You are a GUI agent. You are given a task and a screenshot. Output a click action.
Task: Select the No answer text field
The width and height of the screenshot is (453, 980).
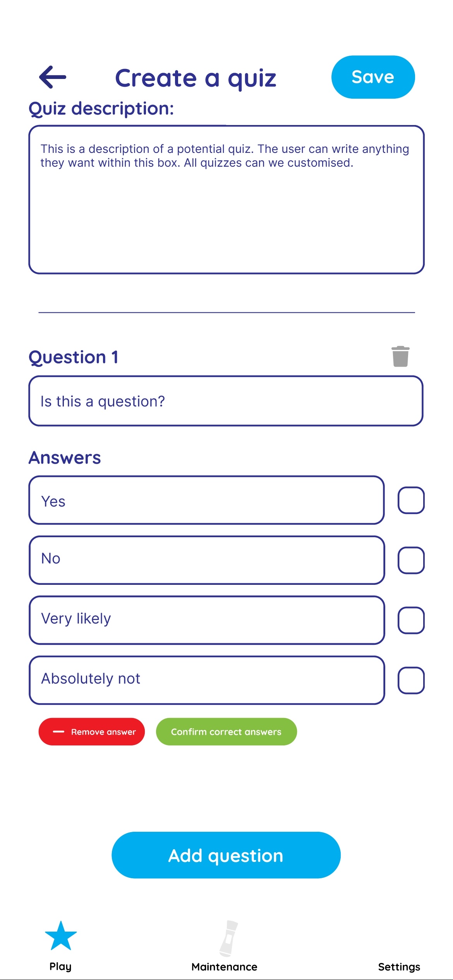pos(207,560)
